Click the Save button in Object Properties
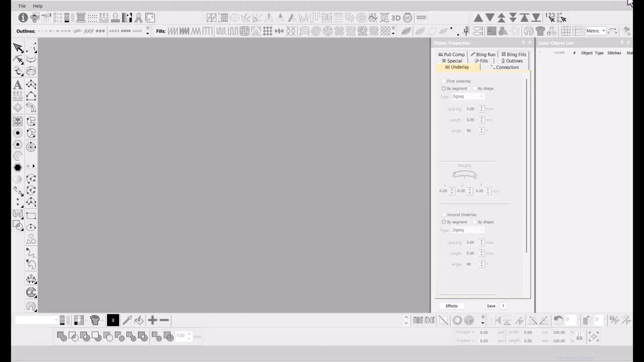This screenshot has height=362, width=644. tap(491, 306)
